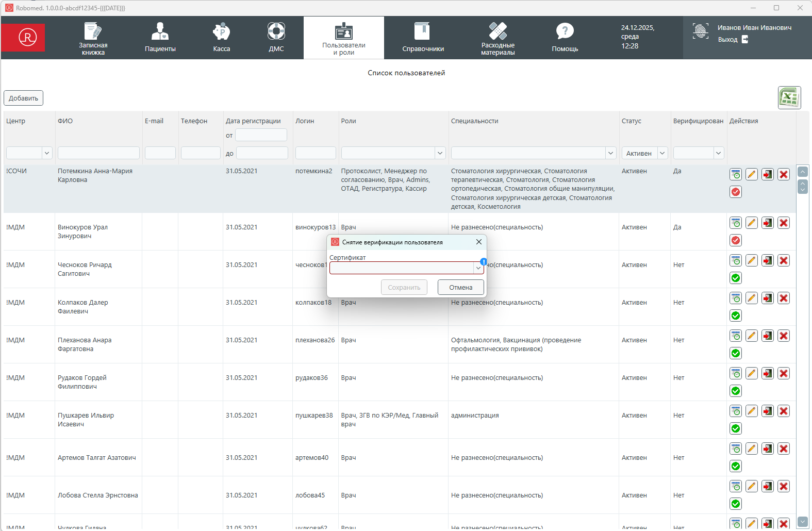Viewport: 812px width, 531px height.
Task: Switch to the Справочники tab
Action: (x=423, y=38)
